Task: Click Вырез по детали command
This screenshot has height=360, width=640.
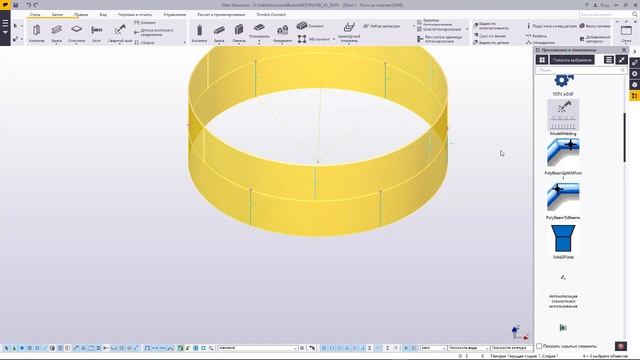Action: click(x=491, y=42)
